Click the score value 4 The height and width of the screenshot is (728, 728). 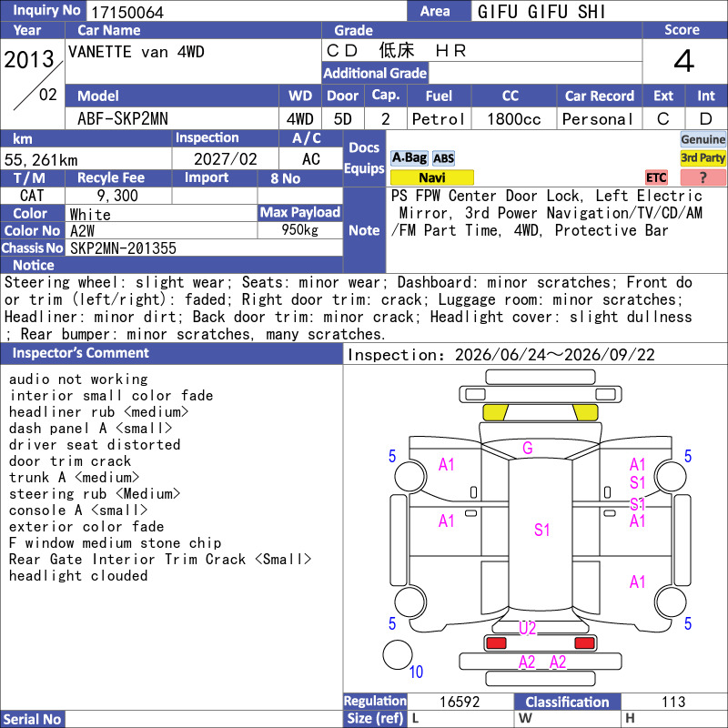(x=684, y=61)
